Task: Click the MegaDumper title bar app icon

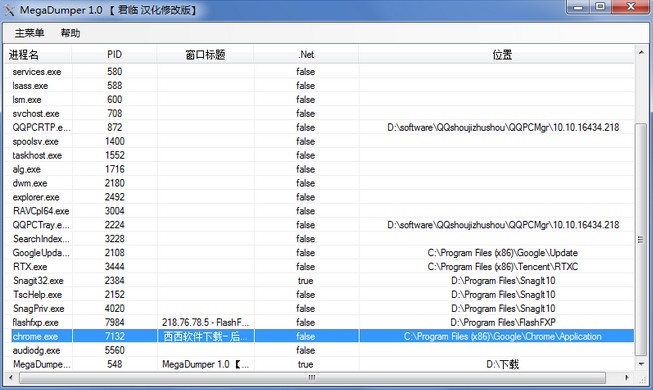Action: tap(9, 10)
